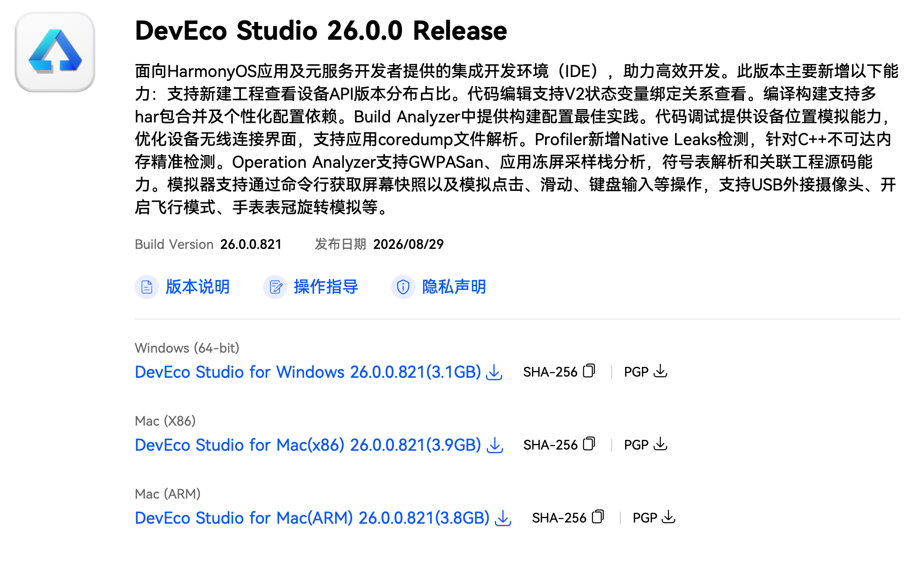This screenshot has height=561, width=924.
Task: Click the download arrow for Windows installer
Action: pyautogui.click(x=494, y=372)
